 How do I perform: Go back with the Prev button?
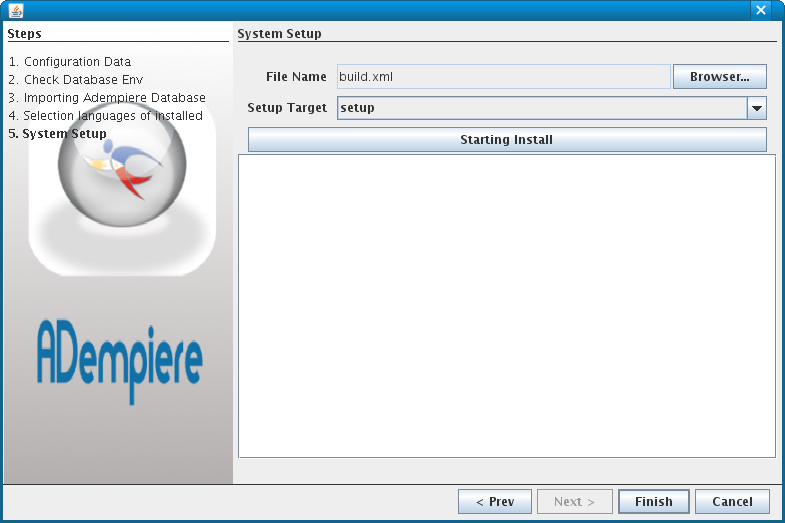pyautogui.click(x=495, y=501)
